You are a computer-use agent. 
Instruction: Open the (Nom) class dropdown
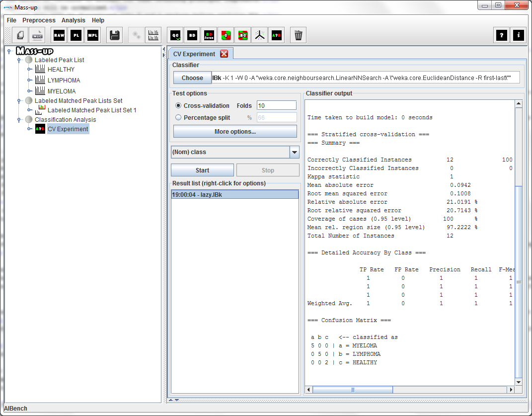(294, 152)
